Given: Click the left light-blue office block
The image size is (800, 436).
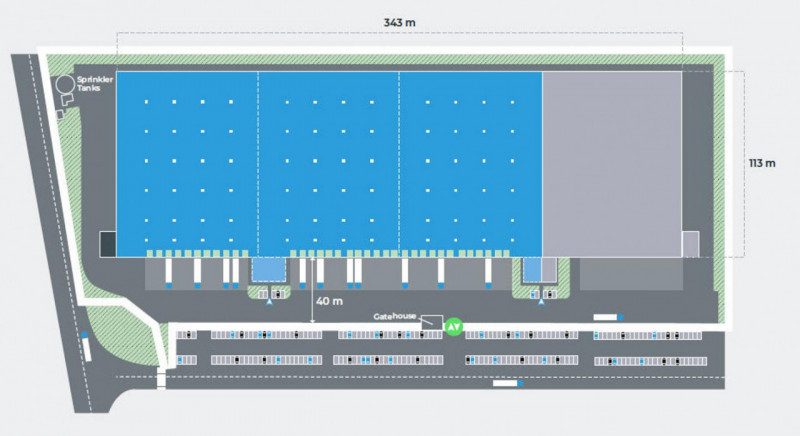Looking at the screenshot, I should 266,270.
